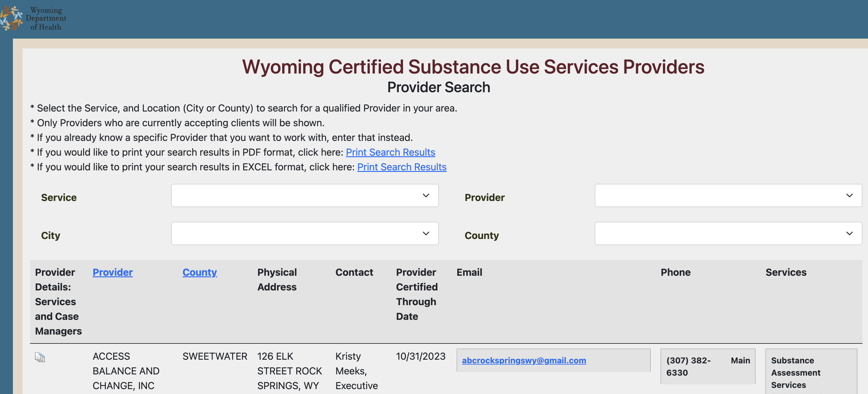Expand the Provider dropdown

pos(728,196)
